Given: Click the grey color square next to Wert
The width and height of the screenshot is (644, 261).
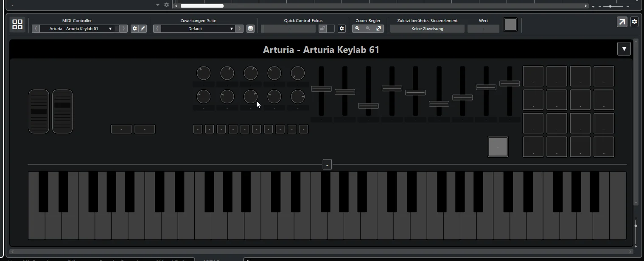Looking at the screenshot, I should (510, 25).
